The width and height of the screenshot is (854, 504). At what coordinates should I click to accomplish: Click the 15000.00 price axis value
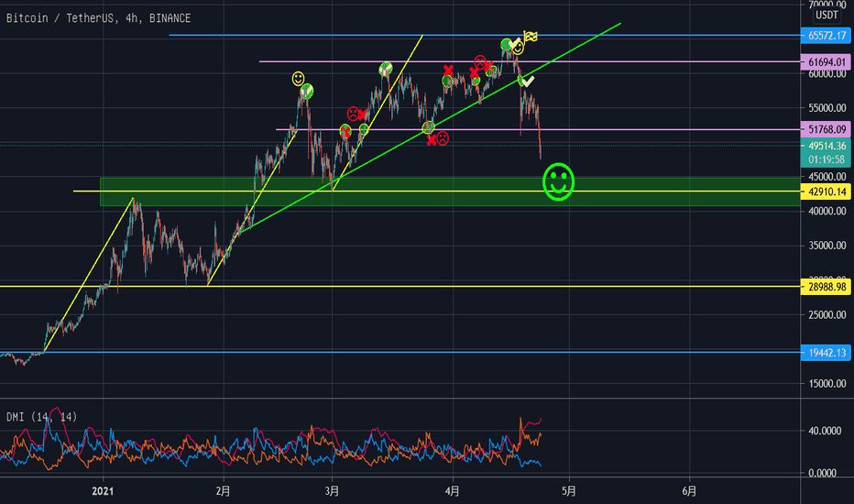click(x=827, y=384)
